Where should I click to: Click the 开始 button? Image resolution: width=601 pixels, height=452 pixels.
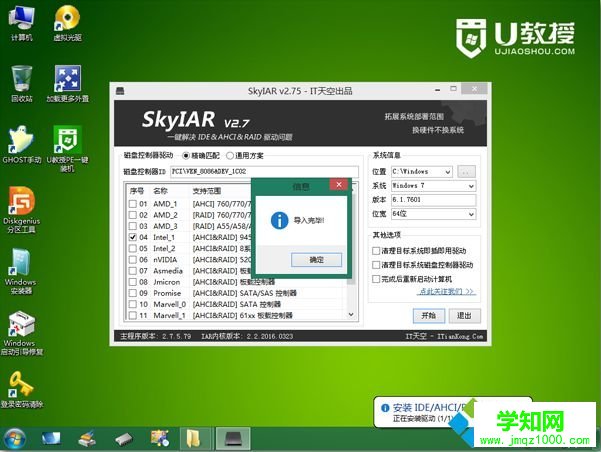tap(429, 316)
